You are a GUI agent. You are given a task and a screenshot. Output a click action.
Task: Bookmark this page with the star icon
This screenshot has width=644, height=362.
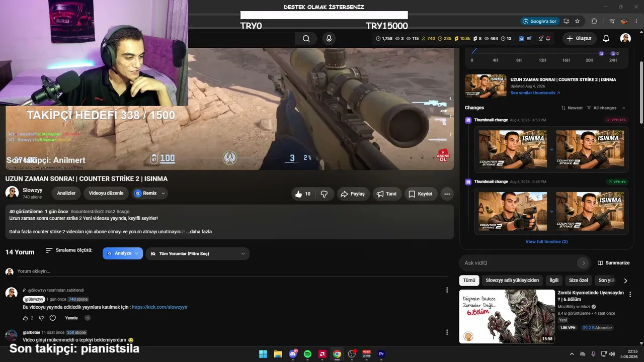[577, 21]
